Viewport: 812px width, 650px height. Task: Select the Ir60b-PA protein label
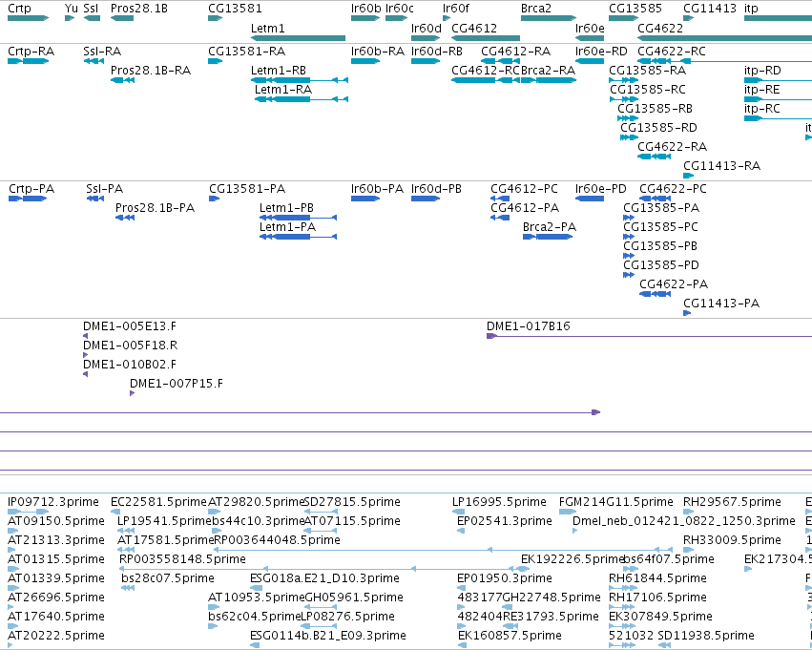pos(377,188)
